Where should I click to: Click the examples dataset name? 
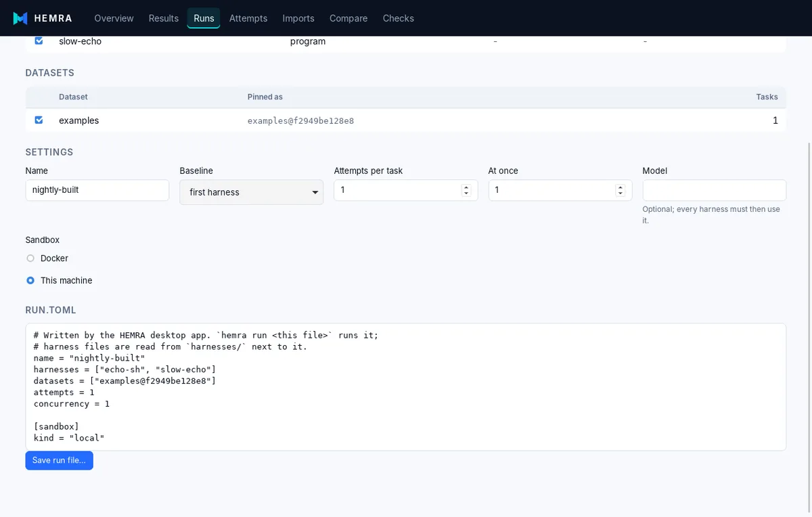79,120
